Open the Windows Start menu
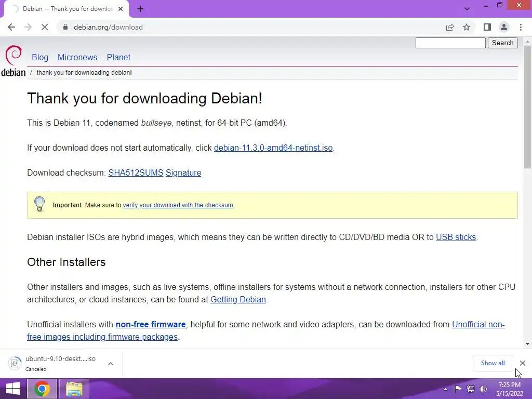532x399 pixels. pyautogui.click(x=13, y=389)
